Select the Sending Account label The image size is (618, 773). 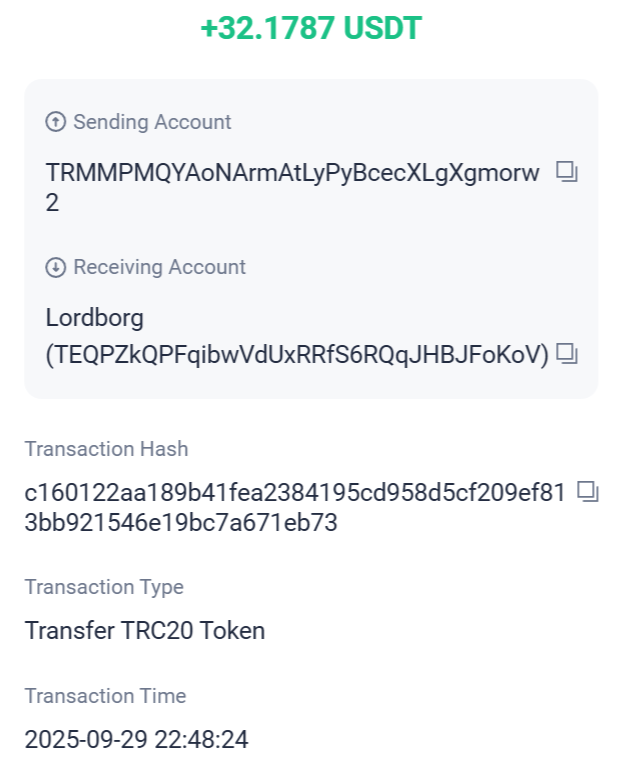pos(152,122)
